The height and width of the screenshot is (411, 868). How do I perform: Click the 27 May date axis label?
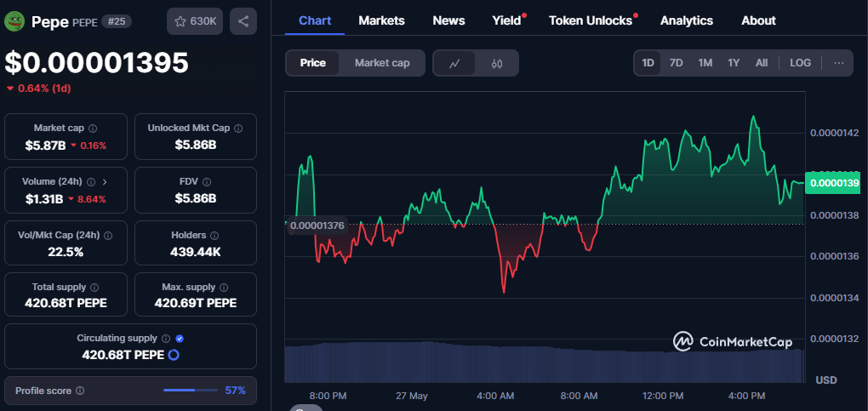412,396
